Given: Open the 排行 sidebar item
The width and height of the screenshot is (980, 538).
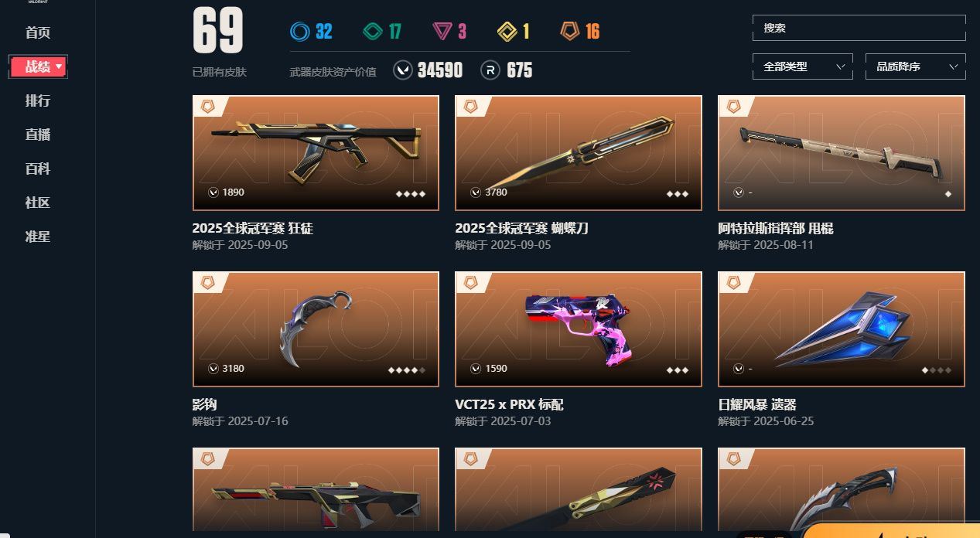Looking at the screenshot, I should click(x=38, y=100).
